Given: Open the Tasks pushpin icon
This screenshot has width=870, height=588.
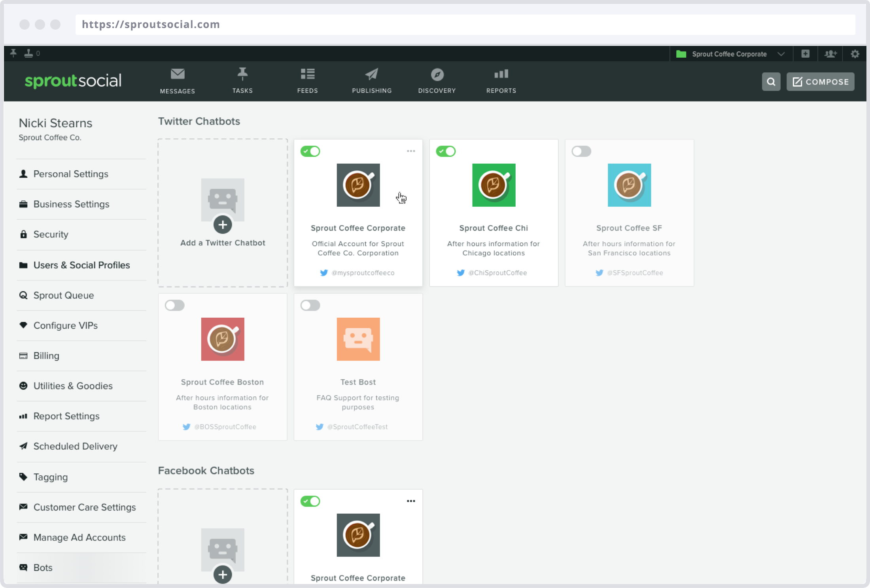Looking at the screenshot, I should point(242,74).
